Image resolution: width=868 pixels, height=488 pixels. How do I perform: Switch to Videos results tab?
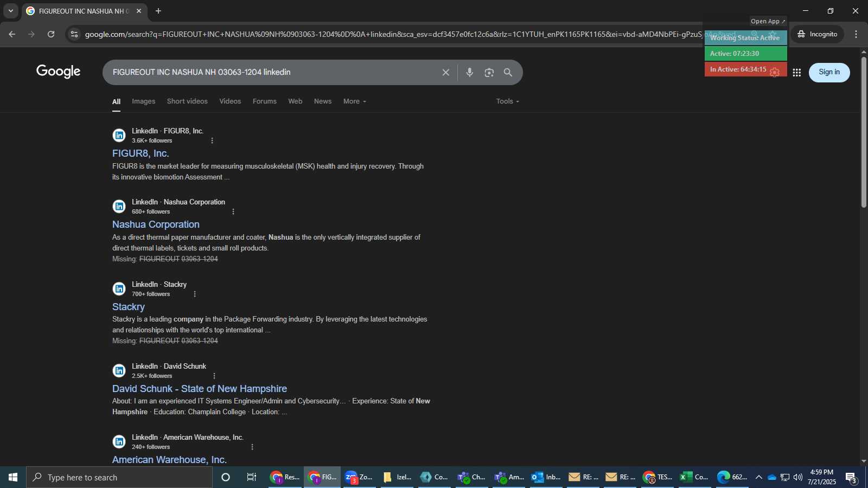pyautogui.click(x=230, y=101)
